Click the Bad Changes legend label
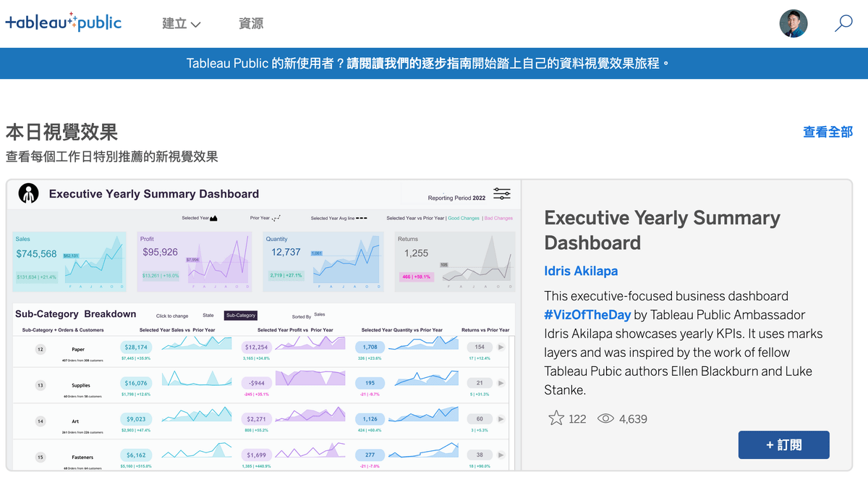The image size is (868, 480). pyautogui.click(x=498, y=218)
